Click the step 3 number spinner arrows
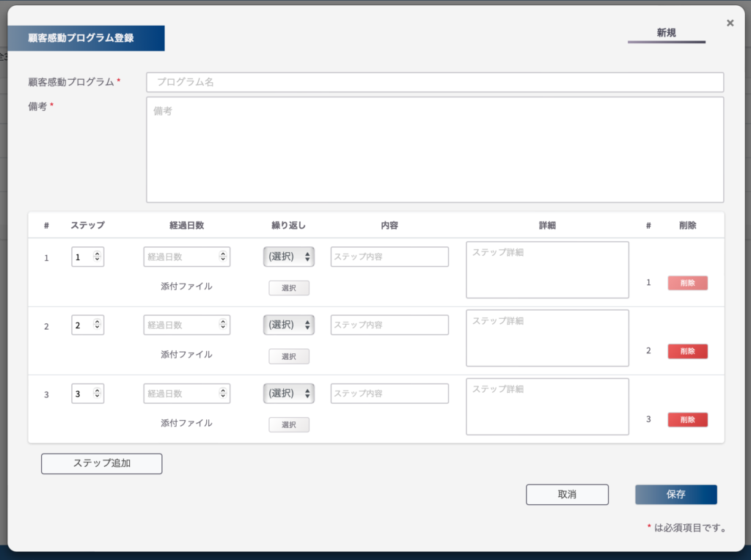The width and height of the screenshot is (751, 560). point(98,394)
